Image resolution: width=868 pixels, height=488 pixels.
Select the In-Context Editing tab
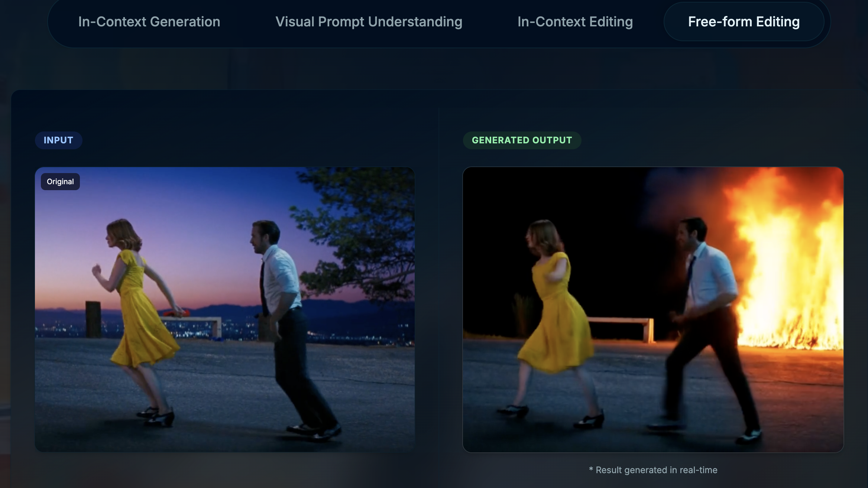575,22
